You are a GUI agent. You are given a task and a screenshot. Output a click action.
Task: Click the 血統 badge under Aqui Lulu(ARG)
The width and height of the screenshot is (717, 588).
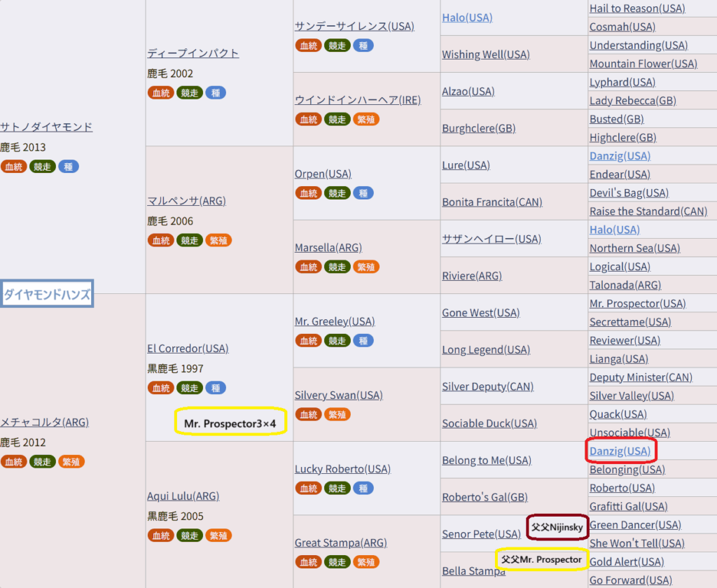[160, 535]
